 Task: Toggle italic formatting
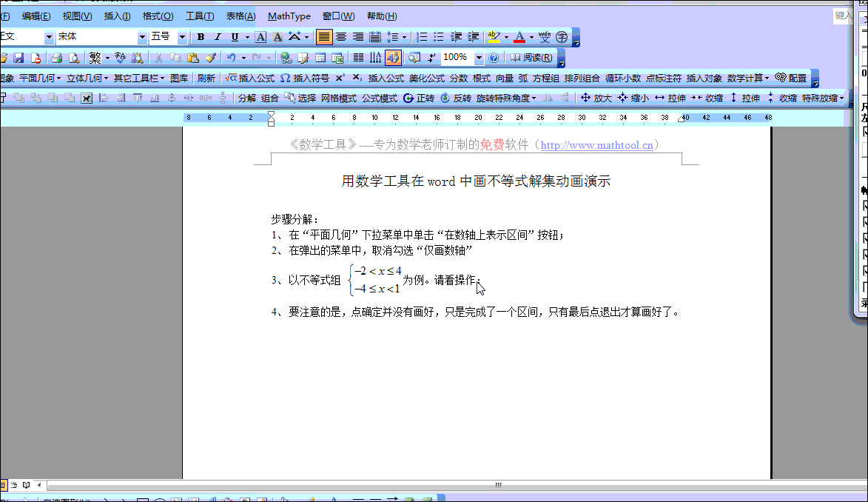tap(218, 37)
